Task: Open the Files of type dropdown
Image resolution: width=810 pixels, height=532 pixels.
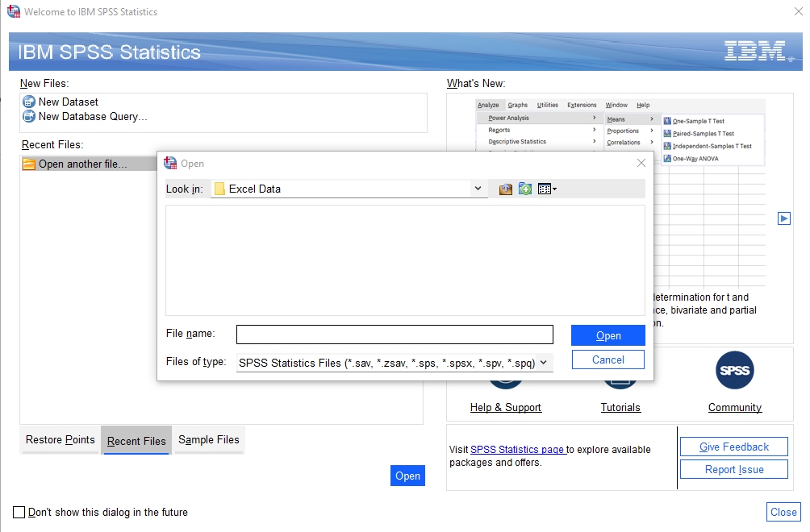Action: click(x=544, y=363)
